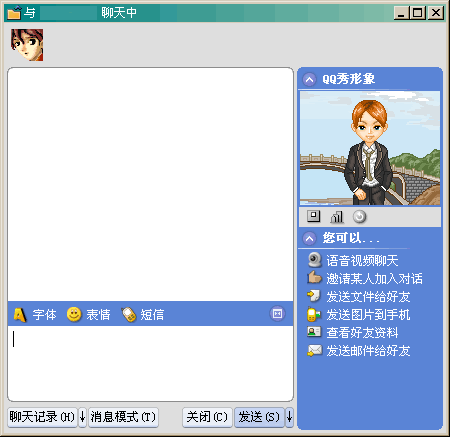Click the 短信 mobile SMS icon
This screenshot has height=437, width=450.
pyautogui.click(x=129, y=314)
